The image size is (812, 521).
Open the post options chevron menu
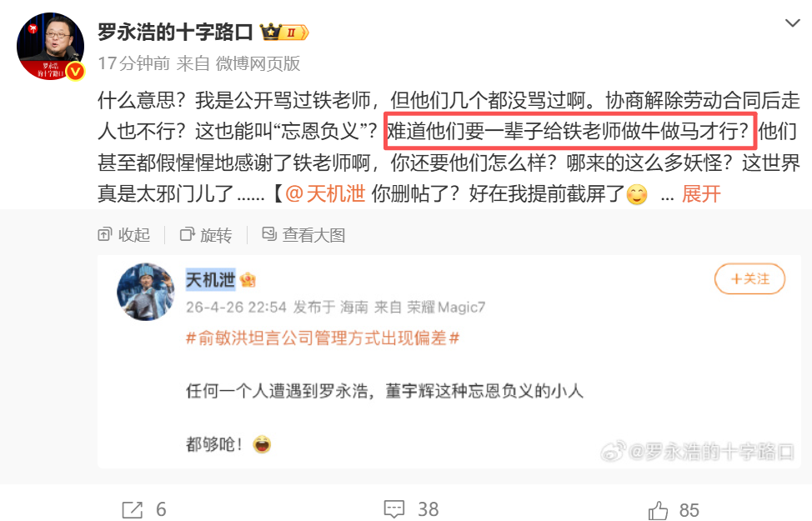point(792,23)
